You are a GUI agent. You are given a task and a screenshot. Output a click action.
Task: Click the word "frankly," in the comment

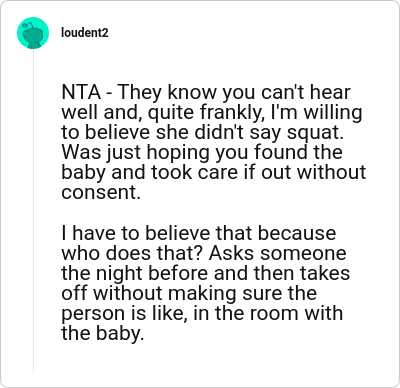tap(231, 113)
